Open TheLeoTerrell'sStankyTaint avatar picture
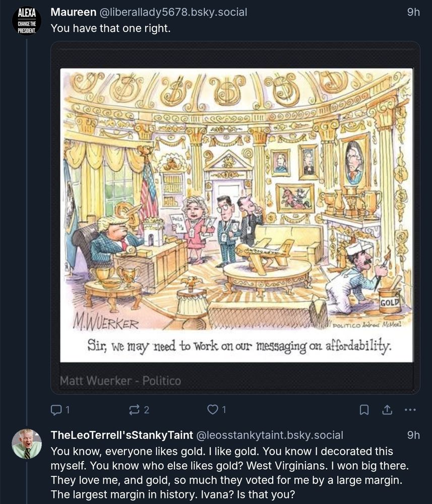432x504 pixels. (x=27, y=444)
